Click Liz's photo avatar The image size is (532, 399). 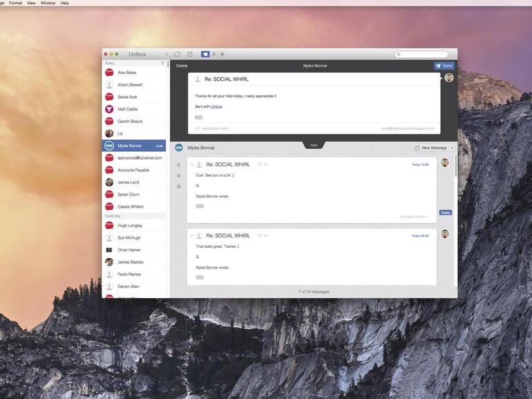pos(109,133)
